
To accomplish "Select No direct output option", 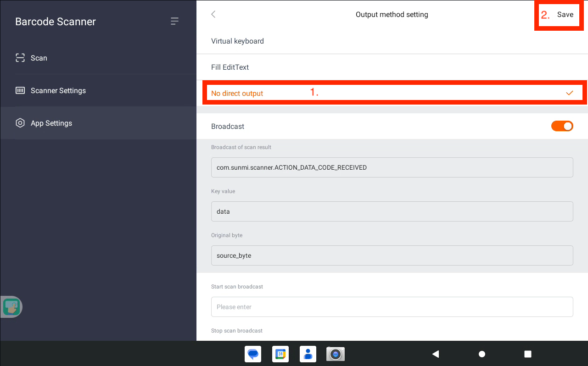I will (392, 93).
